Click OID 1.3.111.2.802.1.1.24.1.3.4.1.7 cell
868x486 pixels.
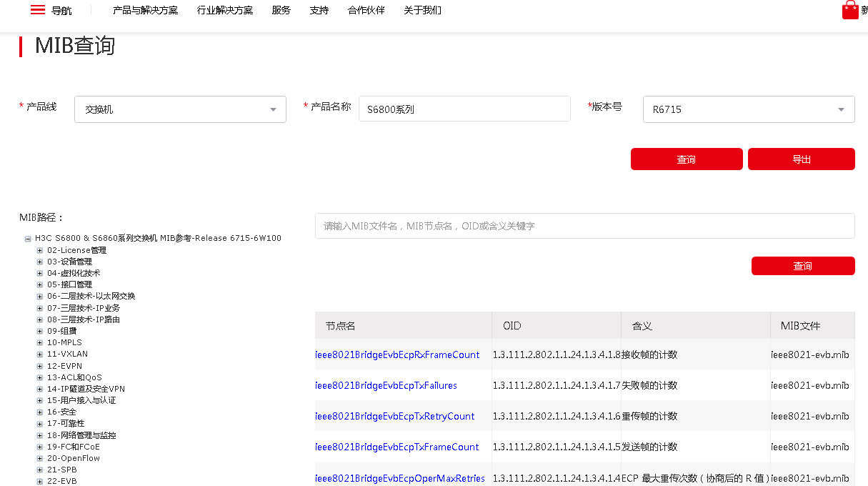[x=557, y=385]
